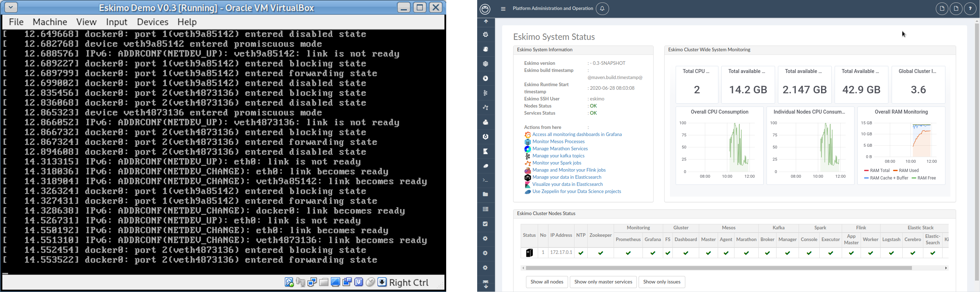Screen dimensions: 980x292
Task: Open the Marathon circle sidebar icon
Action: [x=486, y=78]
